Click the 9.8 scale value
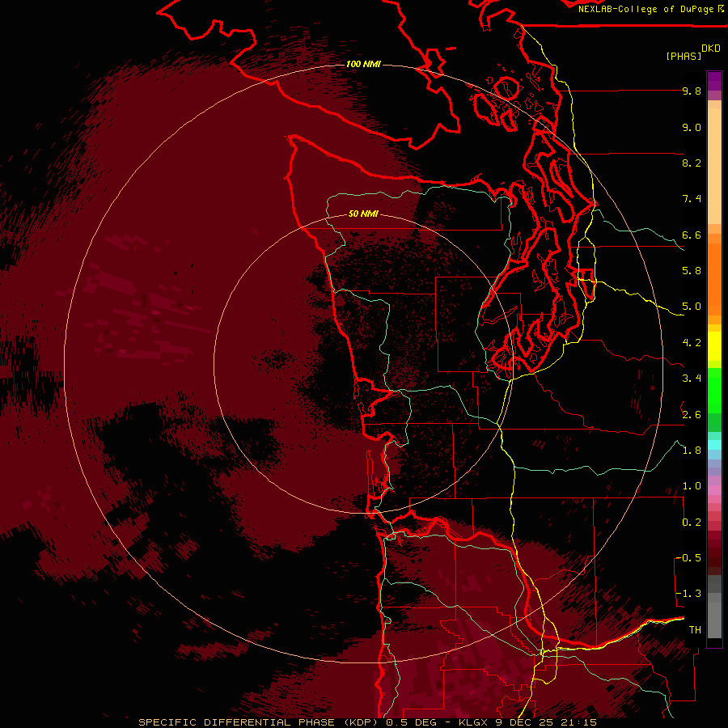728x728 pixels. (x=692, y=91)
